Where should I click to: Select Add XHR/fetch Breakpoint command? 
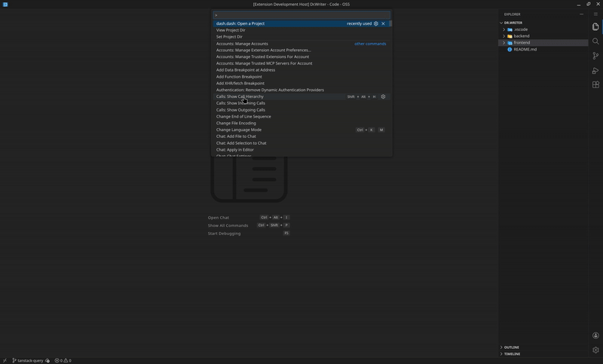[x=301, y=84]
